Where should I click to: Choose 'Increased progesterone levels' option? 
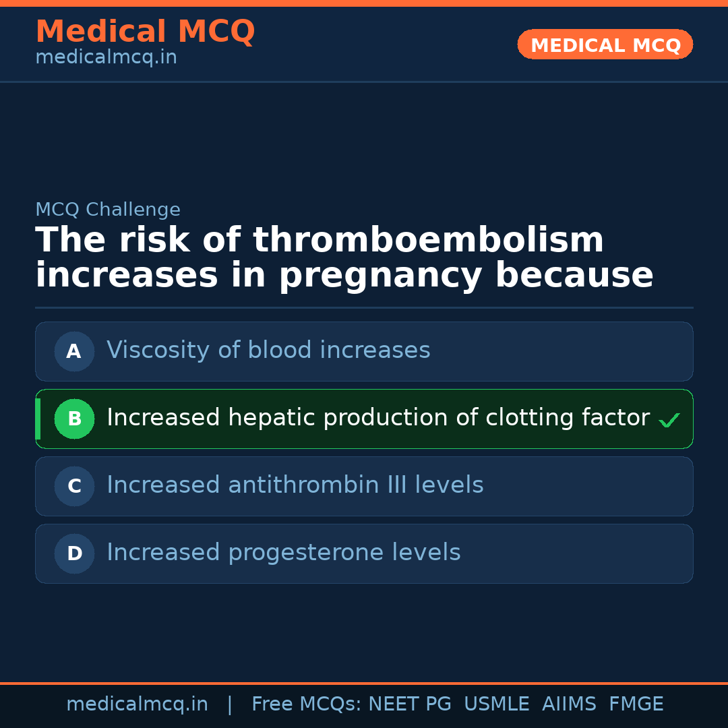(x=284, y=553)
